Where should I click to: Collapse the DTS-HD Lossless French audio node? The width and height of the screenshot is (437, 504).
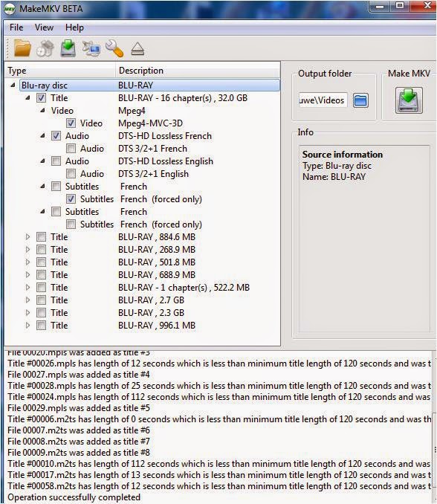(x=42, y=135)
